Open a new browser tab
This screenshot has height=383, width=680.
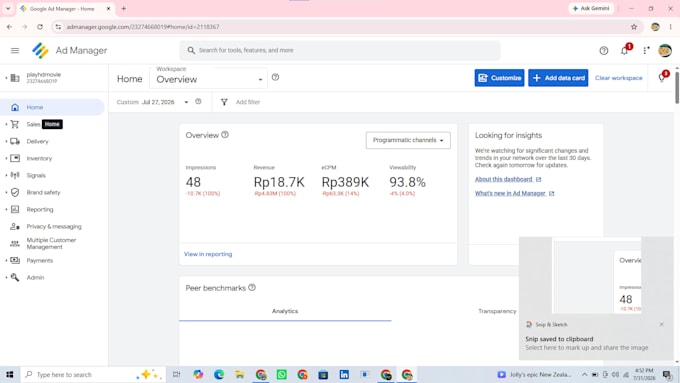124,9
